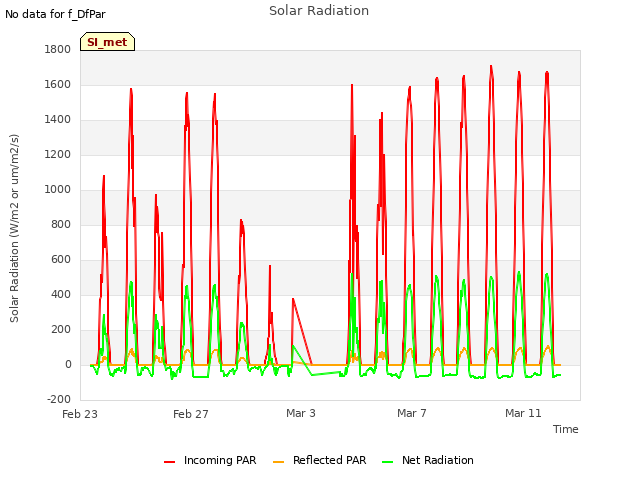Image resolution: width=640 pixels, height=480 pixels.
Task: Click the Mar 3 x-axis label
Action: (x=301, y=413)
